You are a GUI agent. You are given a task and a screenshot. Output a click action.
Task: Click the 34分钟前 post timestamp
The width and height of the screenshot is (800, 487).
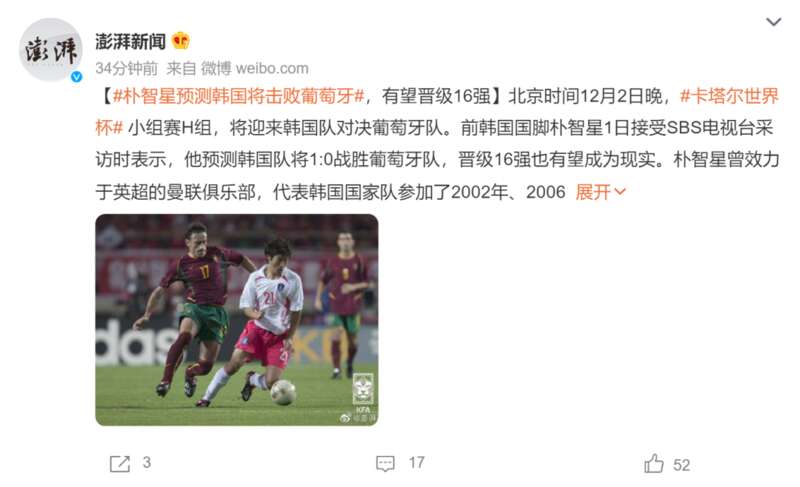127,68
